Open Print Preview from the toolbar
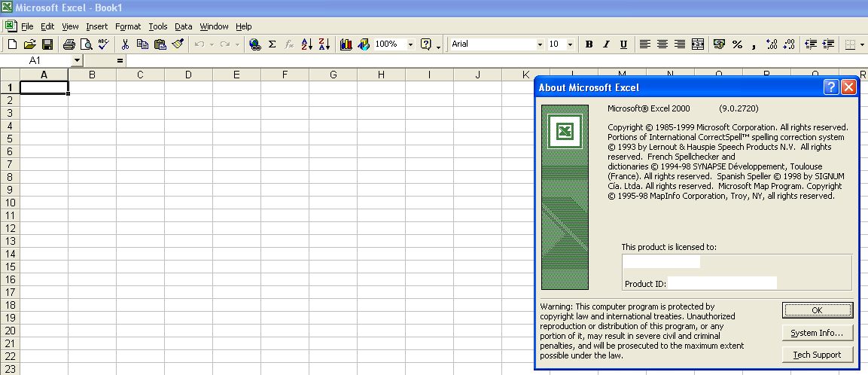 [x=86, y=44]
